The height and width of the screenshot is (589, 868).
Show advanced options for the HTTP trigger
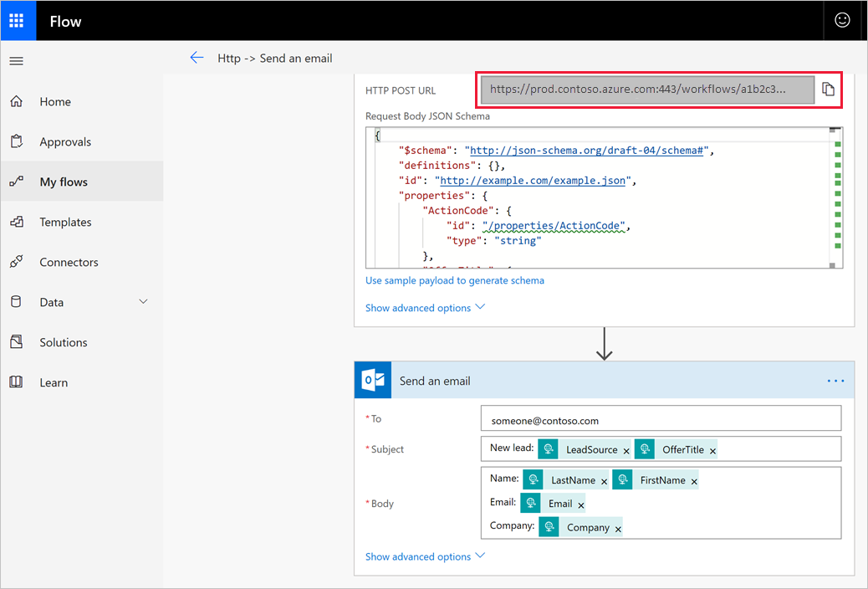[x=425, y=308]
